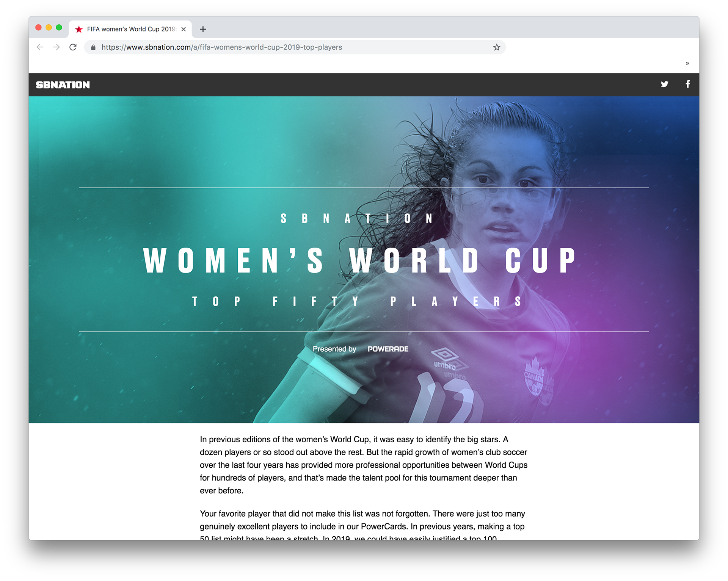The width and height of the screenshot is (728, 581).
Task: Click the Top Fifty Players subtitle
Action: click(x=357, y=302)
